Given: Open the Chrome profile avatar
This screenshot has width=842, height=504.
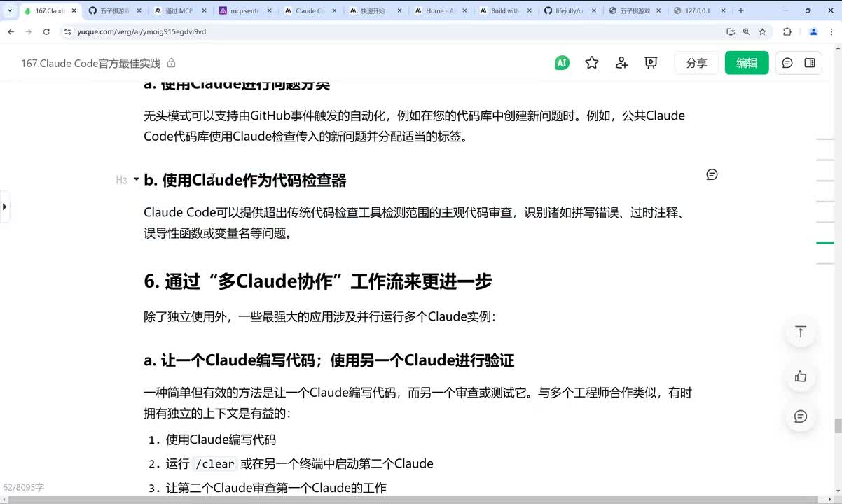Looking at the screenshot, I should [x=813, y=31].
